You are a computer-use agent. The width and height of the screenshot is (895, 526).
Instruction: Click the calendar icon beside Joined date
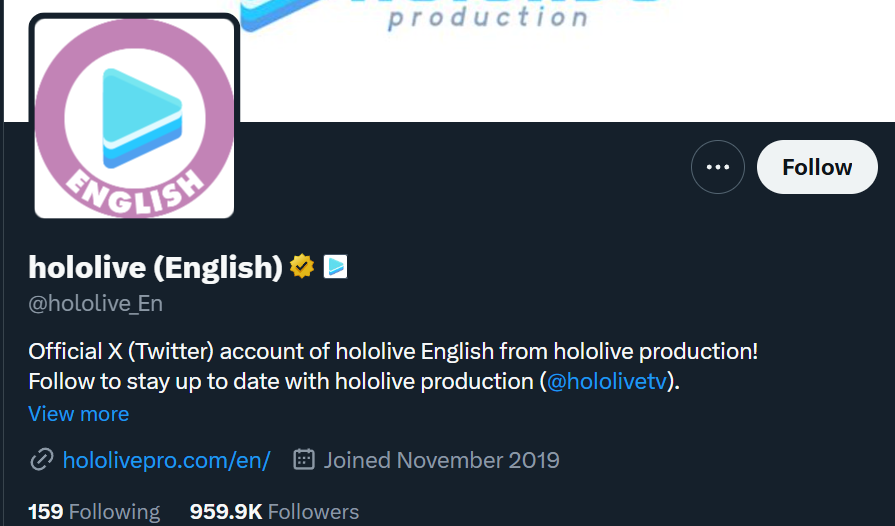click(304, 460)
